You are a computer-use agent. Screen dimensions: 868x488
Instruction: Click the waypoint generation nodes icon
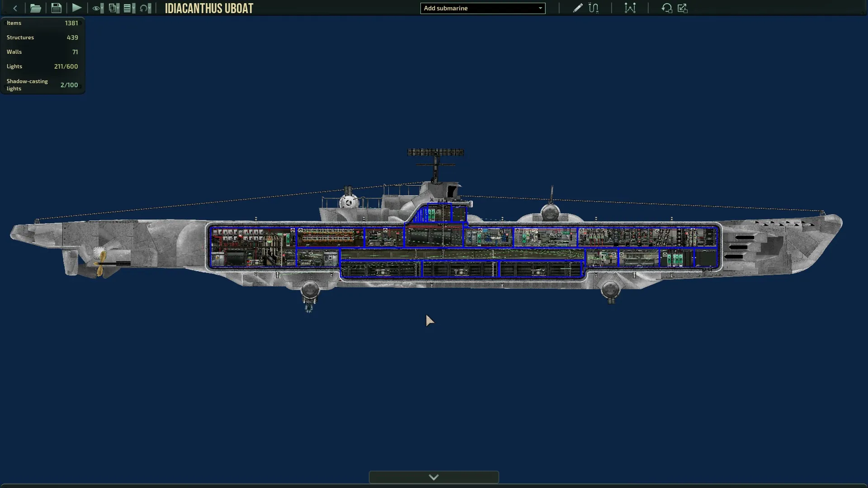coord(630,8)
